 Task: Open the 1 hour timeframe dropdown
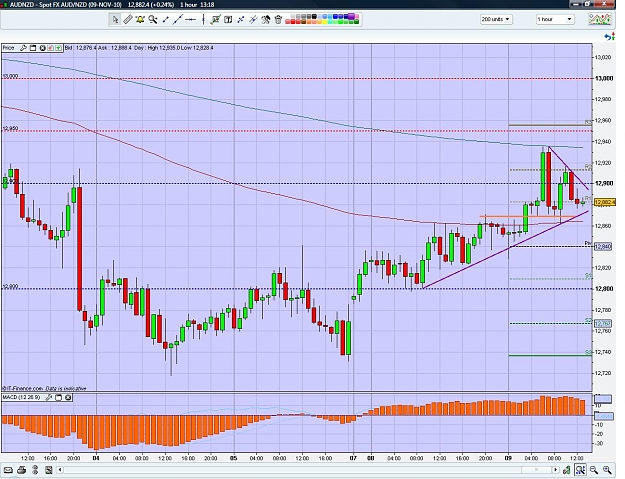(x=555, y=19)
